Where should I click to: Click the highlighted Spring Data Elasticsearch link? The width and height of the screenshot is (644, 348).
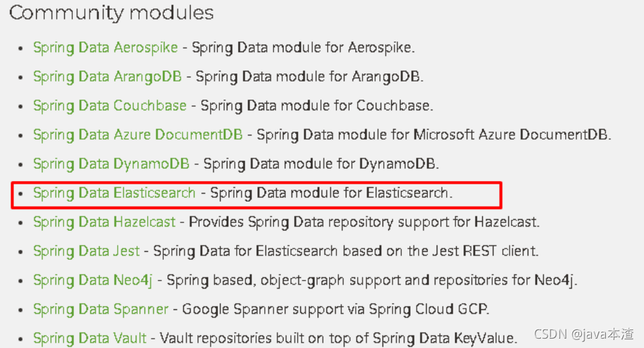(114, 193)
